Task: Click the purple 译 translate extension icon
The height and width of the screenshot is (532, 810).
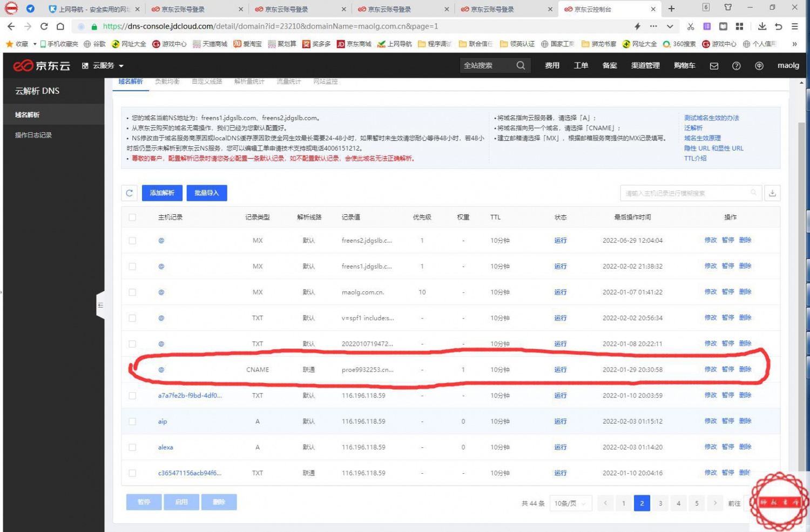Action: tap(707, 26)
